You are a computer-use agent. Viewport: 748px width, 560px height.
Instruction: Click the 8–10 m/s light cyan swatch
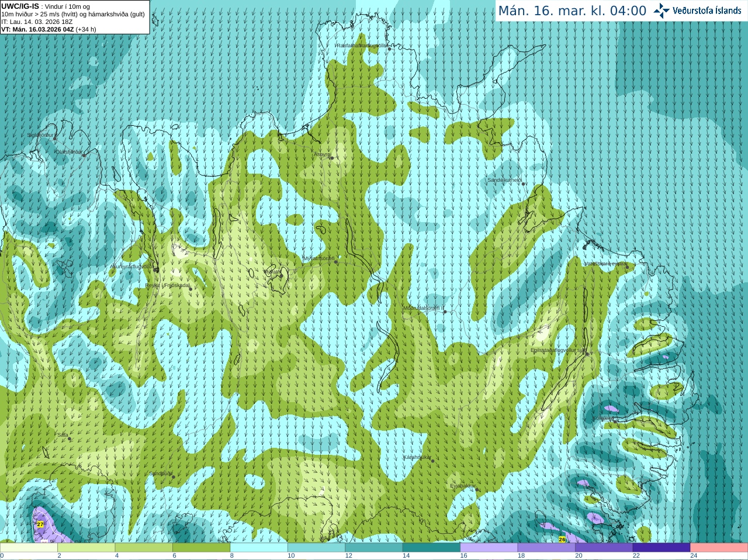coord(259,548)
